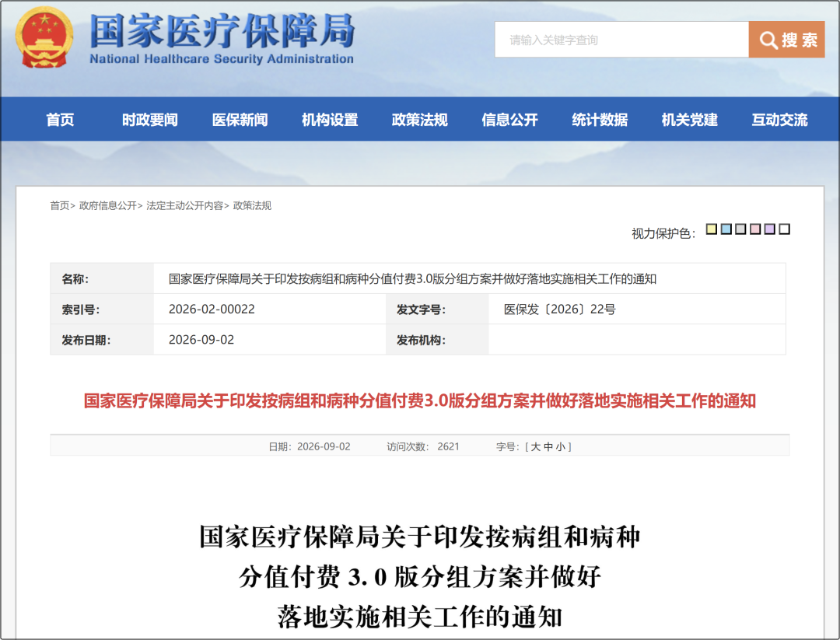
Task: Select the gray eye-protection color swatch
Action: 741,229
